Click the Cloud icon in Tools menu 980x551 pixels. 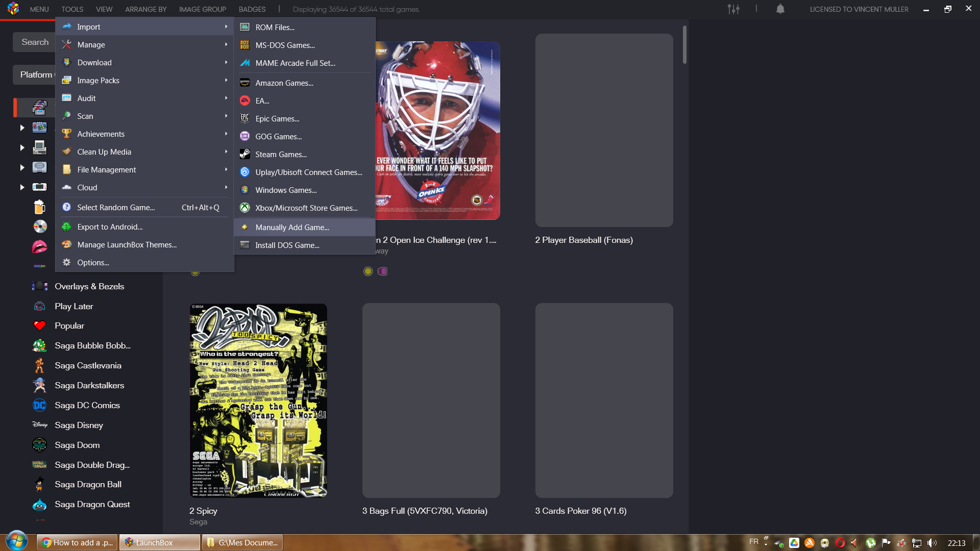(66, 187)
